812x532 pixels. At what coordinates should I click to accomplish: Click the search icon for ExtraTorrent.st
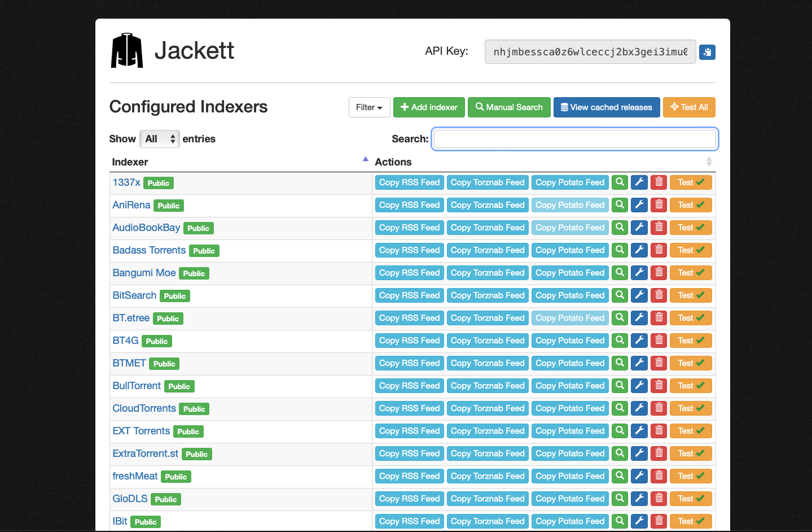tap(620, 453)
